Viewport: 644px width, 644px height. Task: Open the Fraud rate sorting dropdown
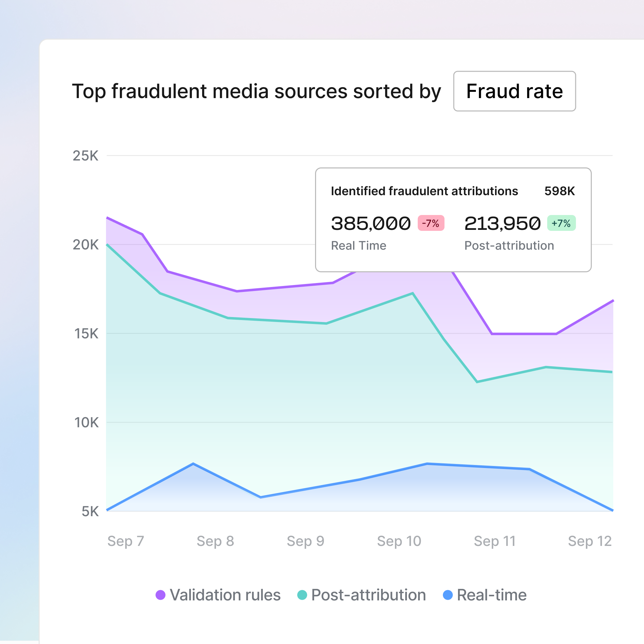point(514,91)
